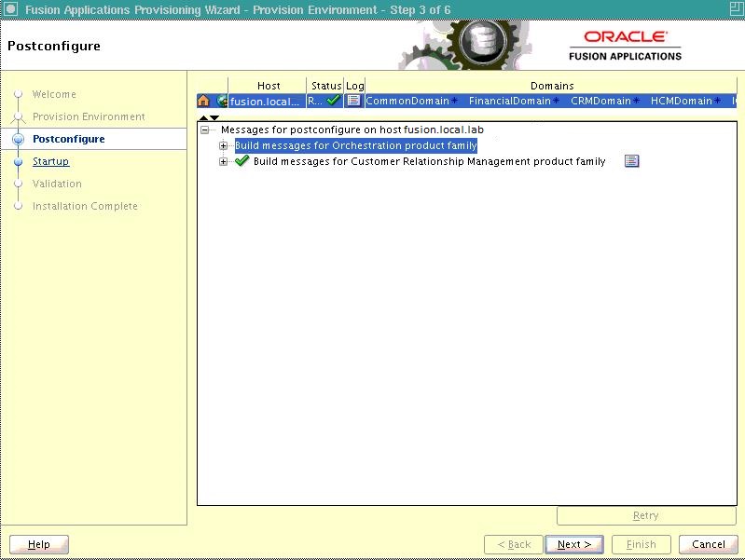
Task: Select Build messages for Orchestration product family
Action: click(x=356, y=145)
